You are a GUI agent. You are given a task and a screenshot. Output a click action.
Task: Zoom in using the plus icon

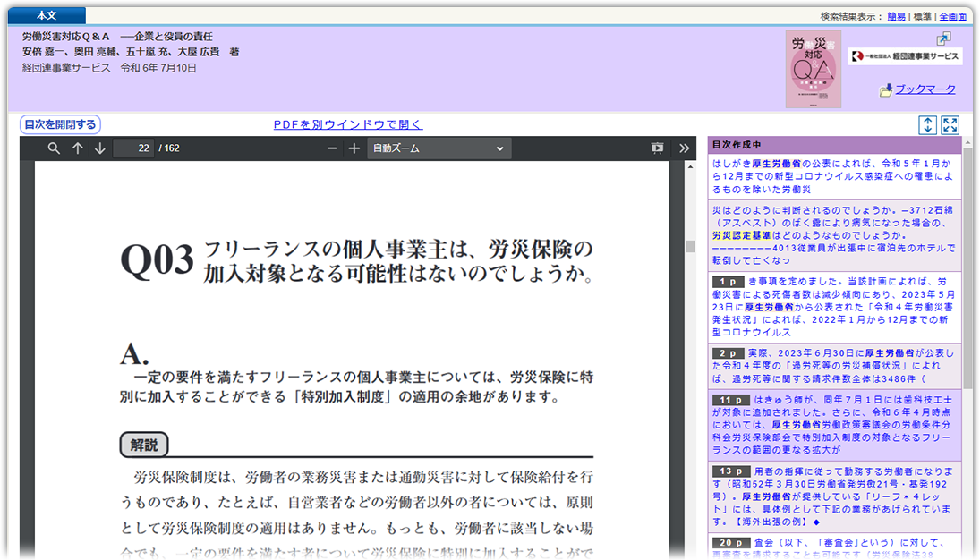[x=355, y=148]
